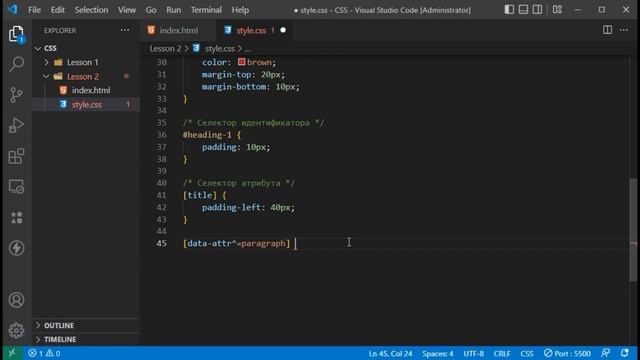Screen dimensions: 640x360
Task: Switch to the index.html tab
Action: click(x=178, y=30)
